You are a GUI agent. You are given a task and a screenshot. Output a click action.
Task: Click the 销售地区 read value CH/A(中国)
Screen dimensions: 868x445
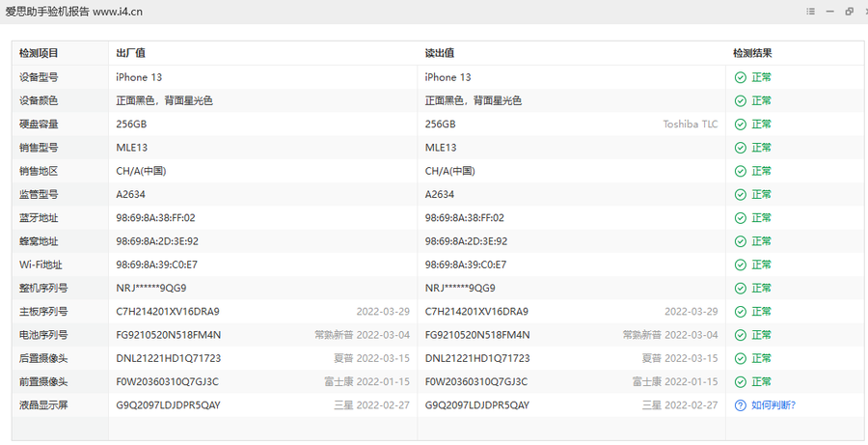450,171
